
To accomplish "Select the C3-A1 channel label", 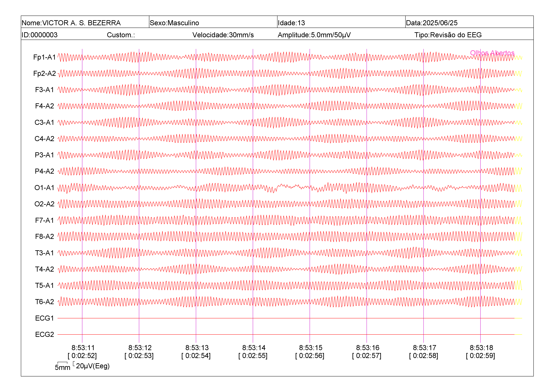I will pos(44,122).
